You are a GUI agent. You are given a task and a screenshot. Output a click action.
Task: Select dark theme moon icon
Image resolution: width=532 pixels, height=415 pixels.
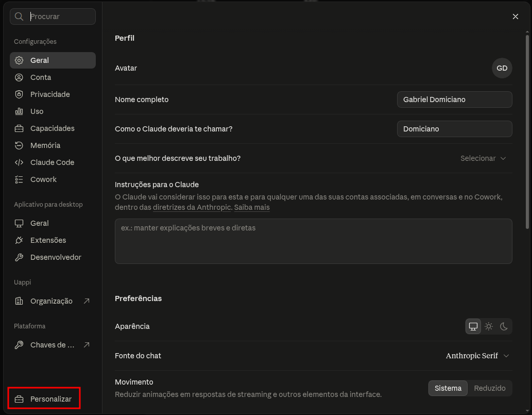coord(504,326)
